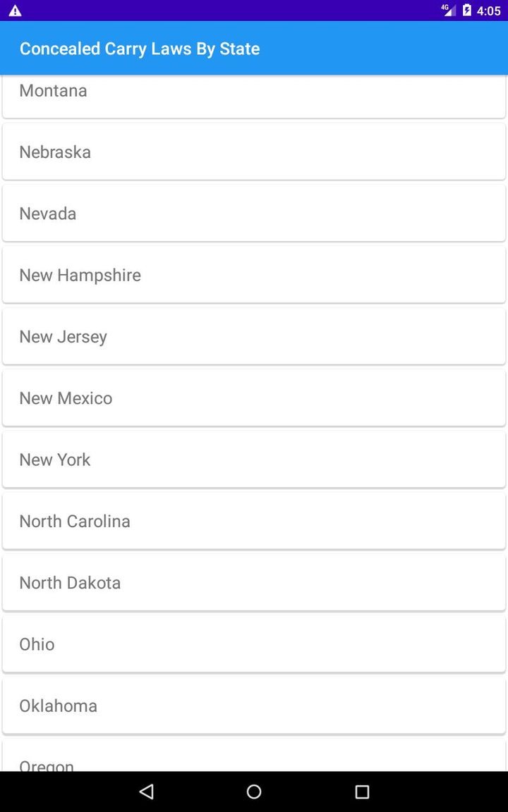Viewport: 508px width, 812px height.
Task: Select North Dakota from the list
Action: pyautogui.click(x=254, y=582)
